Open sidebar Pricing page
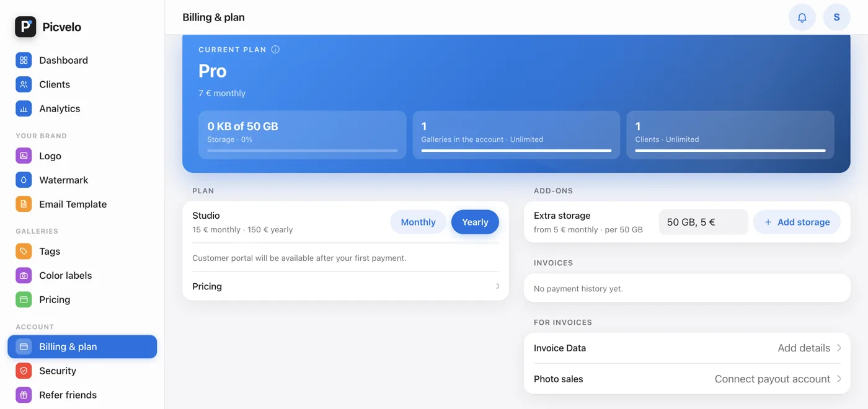This screenshot has height=409, width=868. click(x=82, y=299)
